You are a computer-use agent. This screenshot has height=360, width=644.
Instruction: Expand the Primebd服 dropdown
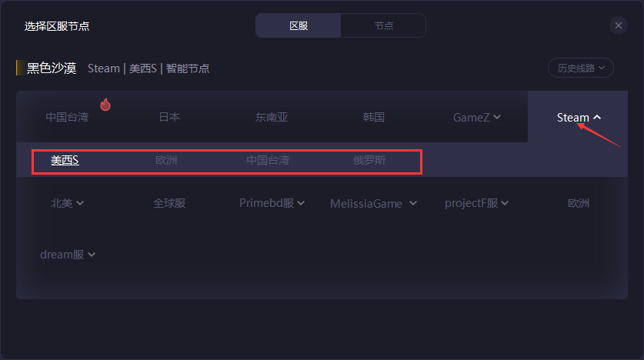point(272,203)
